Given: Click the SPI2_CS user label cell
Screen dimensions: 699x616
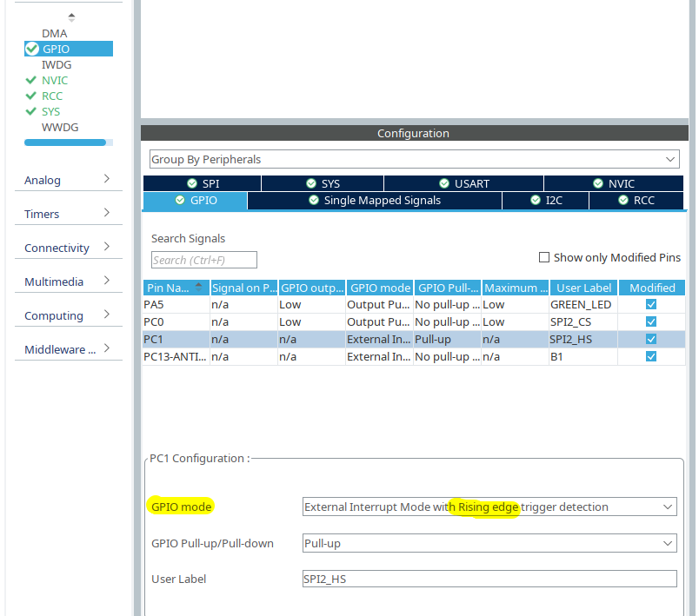Looking at the screenshot, I should [583, 322].
